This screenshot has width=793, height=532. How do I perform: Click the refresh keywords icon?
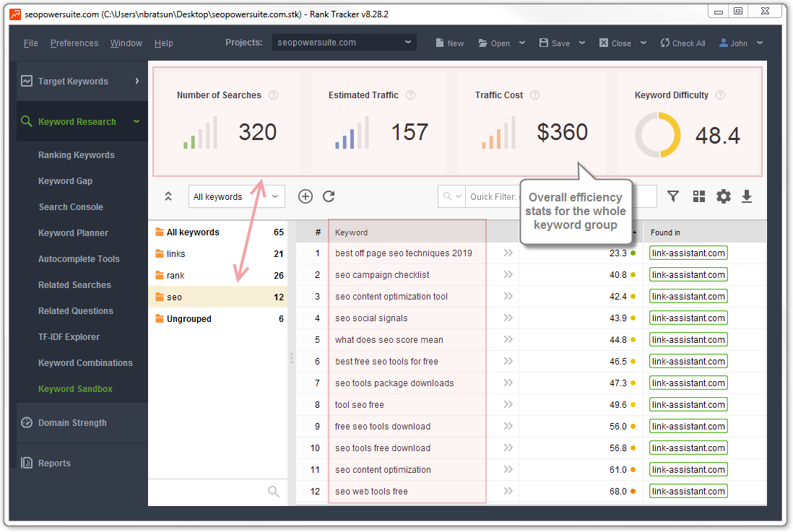(x=329, y=196)
